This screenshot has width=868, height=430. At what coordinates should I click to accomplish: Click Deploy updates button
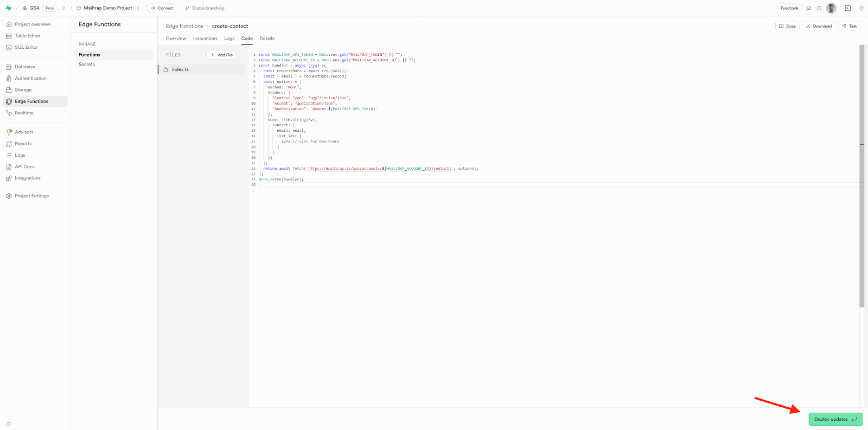(x=835, y=419)
